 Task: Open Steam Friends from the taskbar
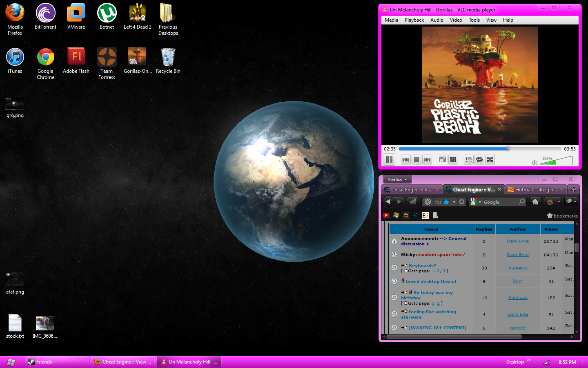coord(58,362)
